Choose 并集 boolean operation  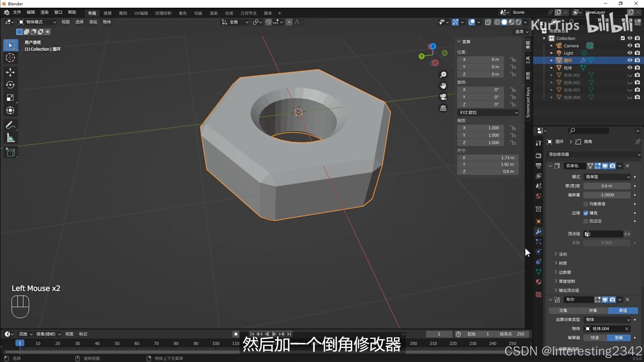pyautogui.click(x=593, y=310)
